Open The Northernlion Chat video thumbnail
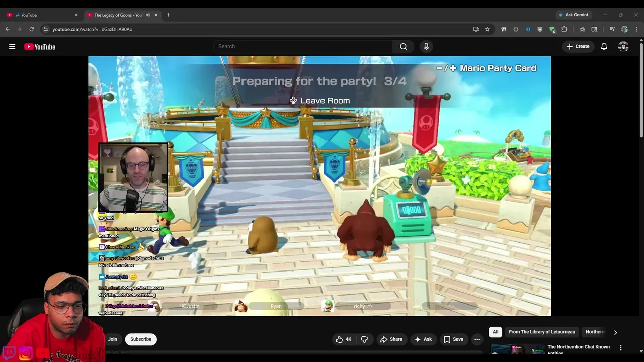Image resolution: width=644 pixels, height=362 pixels. tap(517, 349)
